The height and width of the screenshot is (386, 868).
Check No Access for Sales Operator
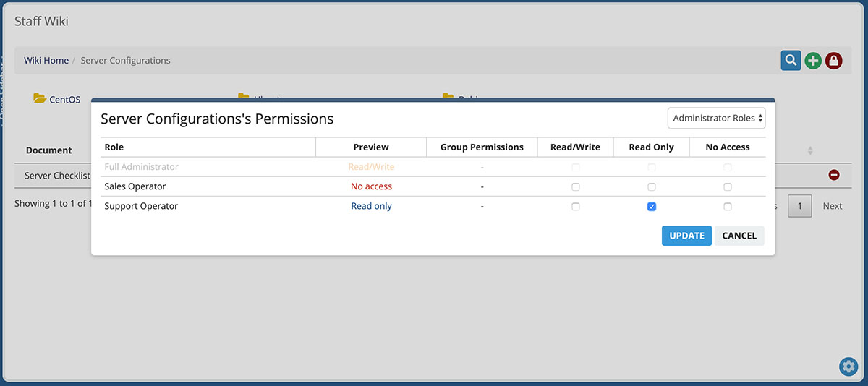728,186
